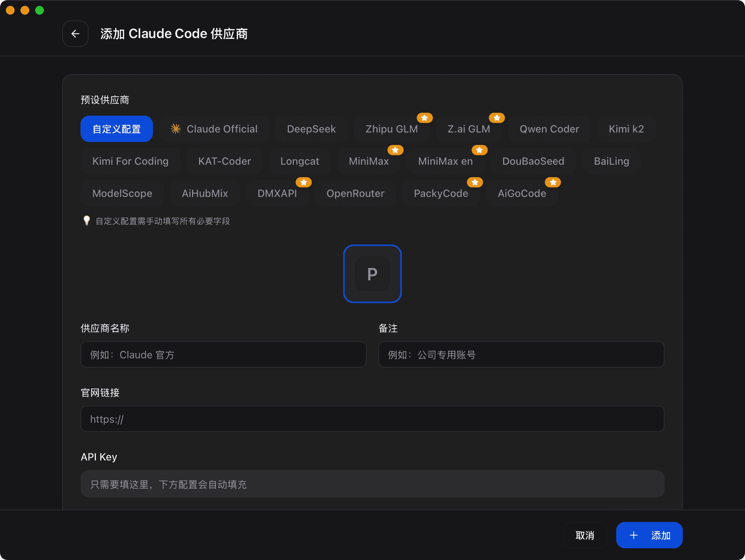Click the 添加 button to add provider
This screenshot has width=745, height=560.
point(649,535)
